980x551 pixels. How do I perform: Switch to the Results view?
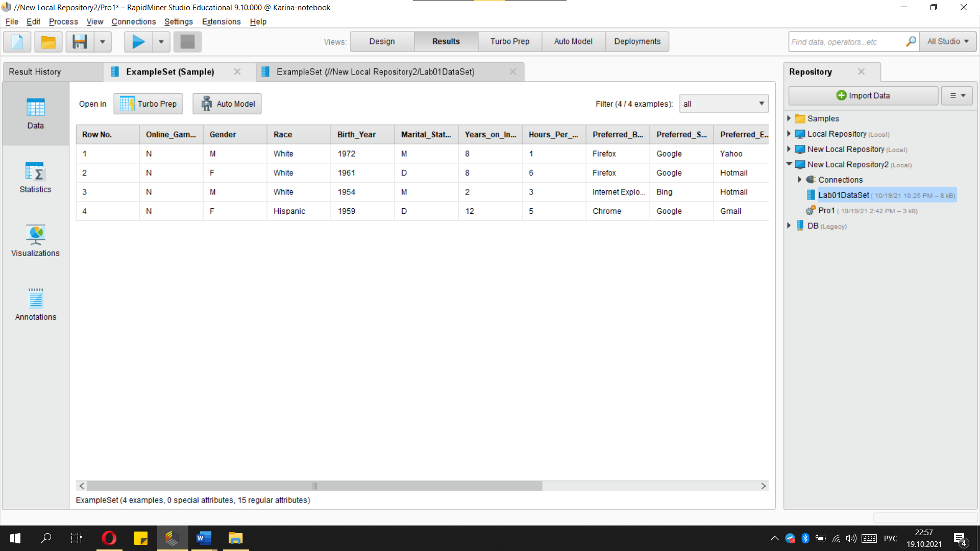coord(446,41)
